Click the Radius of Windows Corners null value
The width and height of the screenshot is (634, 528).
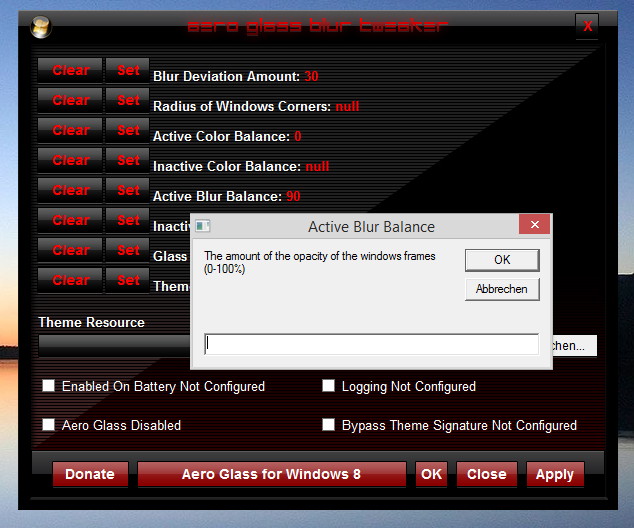347,106
